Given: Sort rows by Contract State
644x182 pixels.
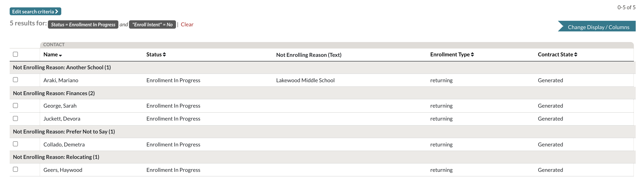Looking at the screenshot, I should pyautogui.click(x=557, y=55).
